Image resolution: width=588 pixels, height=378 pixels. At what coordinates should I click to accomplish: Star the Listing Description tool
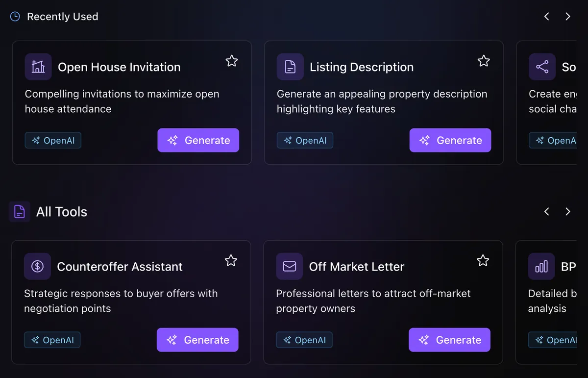click(x=484, y=61)
